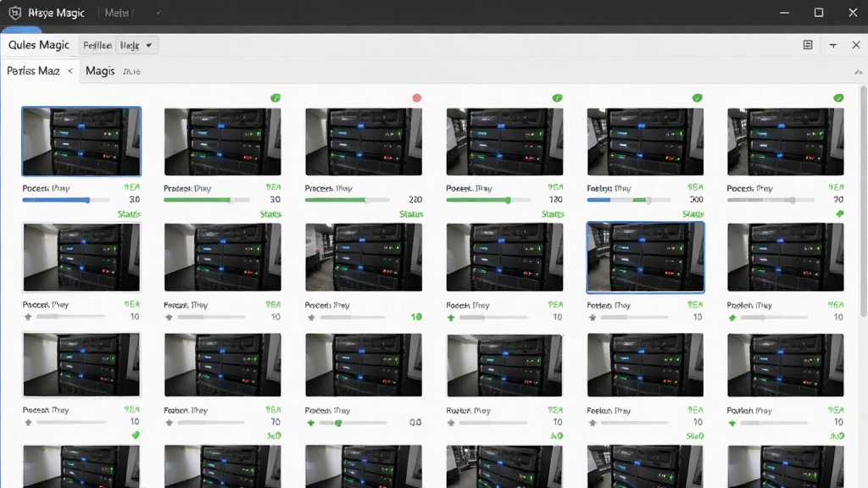Open the Uailt dropdown arrow

pos(149,46)
